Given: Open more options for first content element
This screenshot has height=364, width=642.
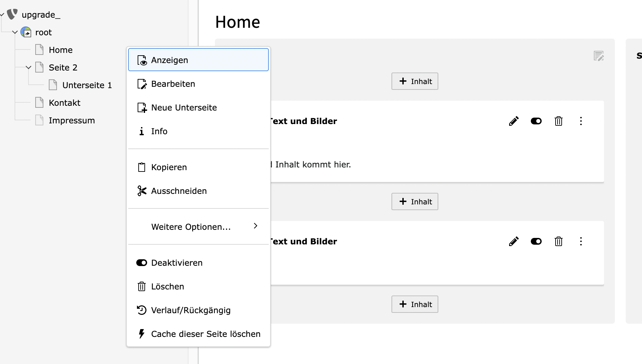Looking at the screenshot, I should coord(581,121).
